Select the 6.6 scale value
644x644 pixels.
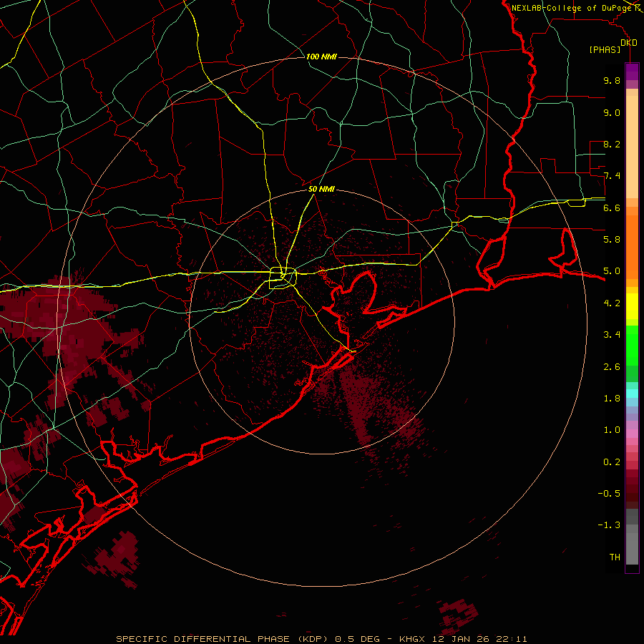[x=612, y=208]
